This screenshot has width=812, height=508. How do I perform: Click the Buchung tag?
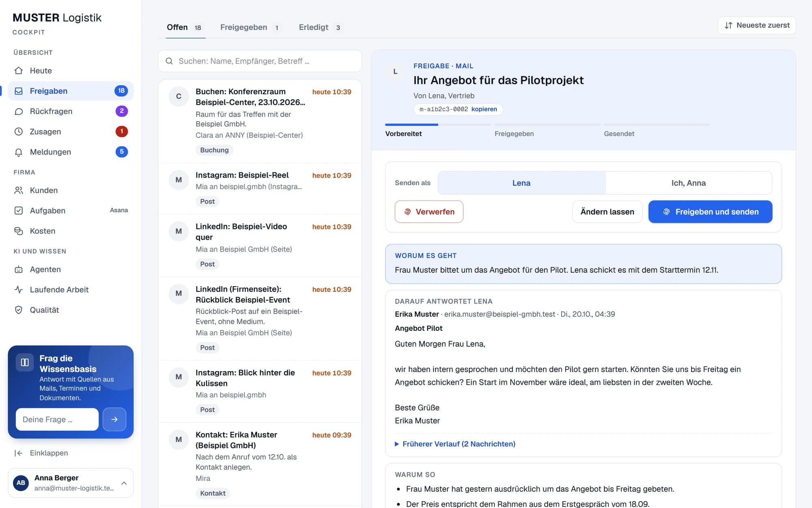tap(214, 150)
